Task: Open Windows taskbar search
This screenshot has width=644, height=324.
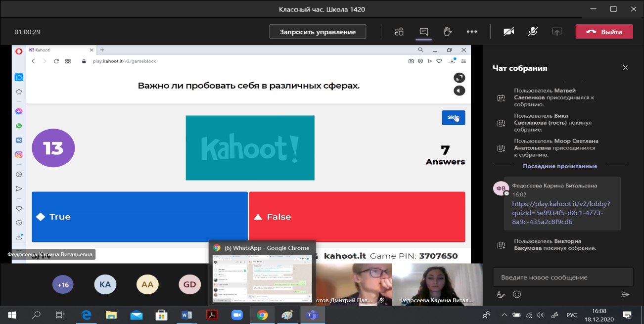Action: 36,314
